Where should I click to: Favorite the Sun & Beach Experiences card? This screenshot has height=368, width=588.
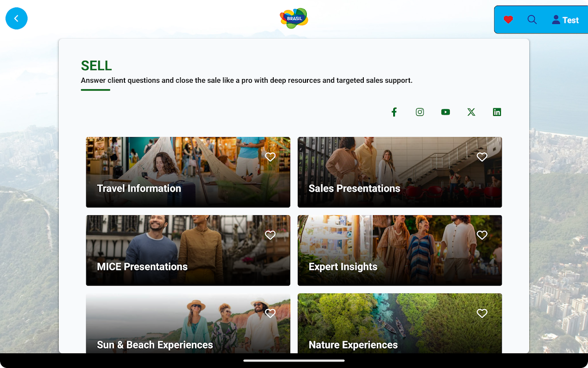[271, 313]
